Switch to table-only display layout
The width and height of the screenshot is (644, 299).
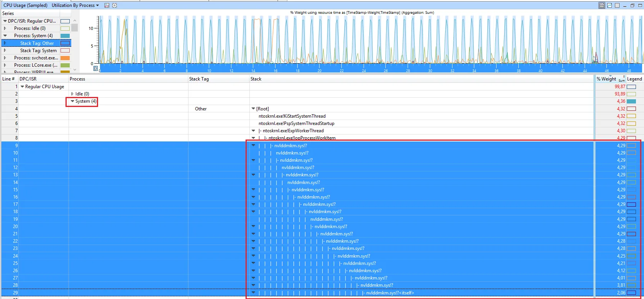click(617, 5)
